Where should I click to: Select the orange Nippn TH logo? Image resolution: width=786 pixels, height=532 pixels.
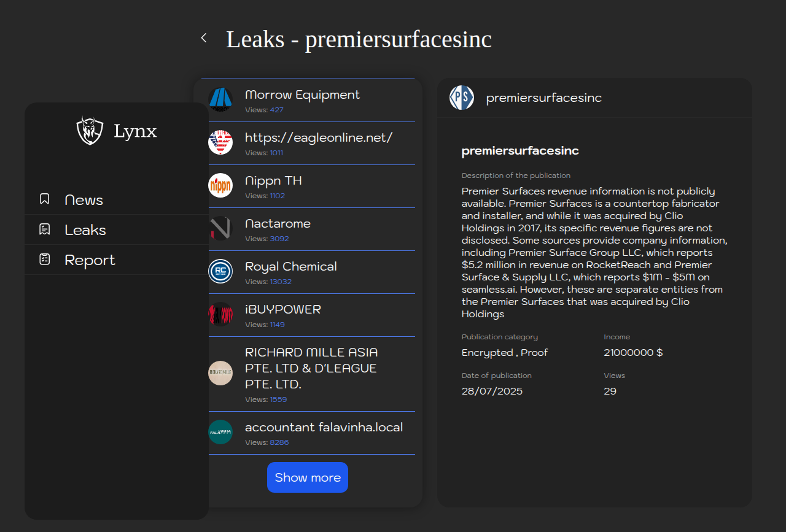tap(220, 185)
